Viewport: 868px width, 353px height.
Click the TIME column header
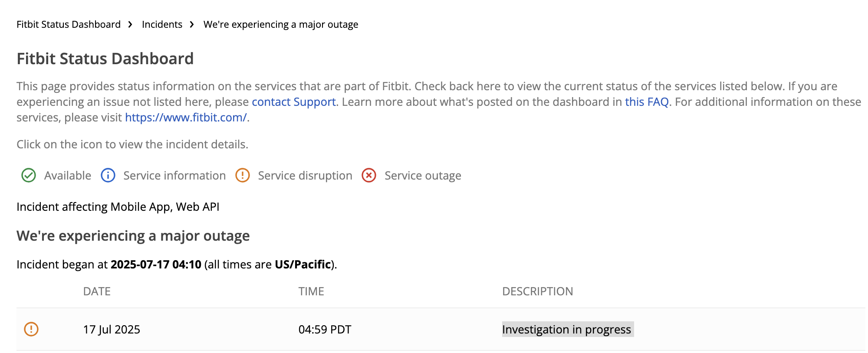point(311,291)
